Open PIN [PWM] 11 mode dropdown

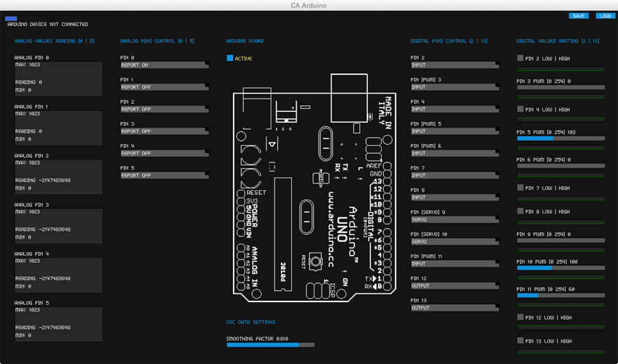tap(455, 264)
